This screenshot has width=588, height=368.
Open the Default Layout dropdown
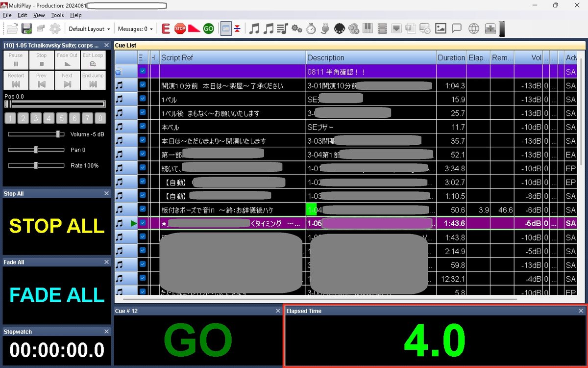point(90,28)
